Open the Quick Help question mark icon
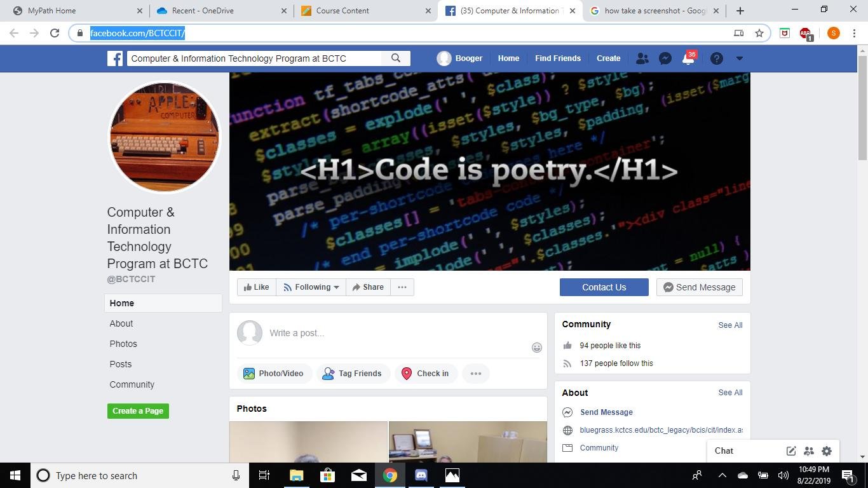This screenshot has height=488, width=868. [x=716, y=58]
